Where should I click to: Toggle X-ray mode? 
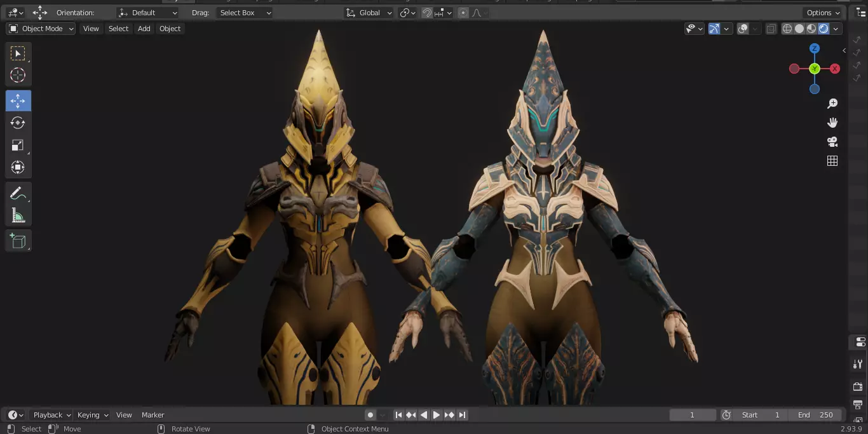coord(771,29)
